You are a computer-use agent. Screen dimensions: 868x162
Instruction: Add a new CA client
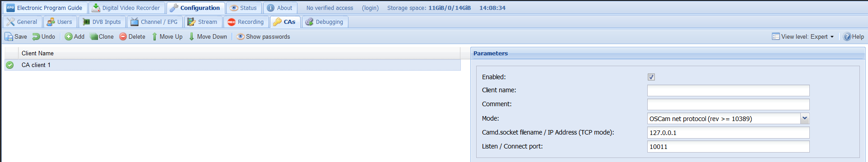pos(74,37)
